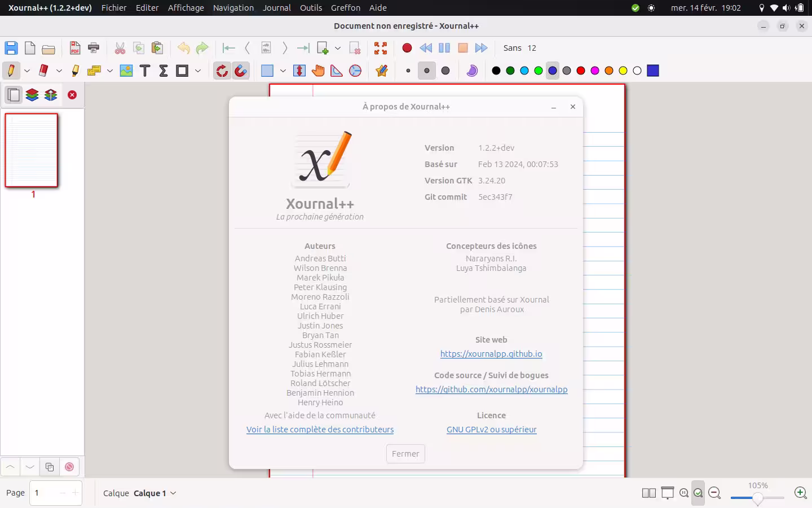Open the Greffon menu
The image size is (812, 508).
[x=346, y=8]
